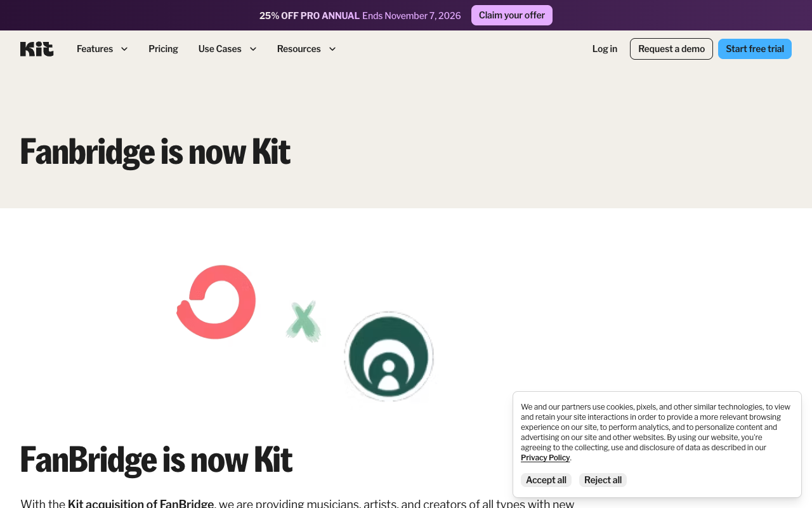Open the Resources menu label
This screenshot has width=812, height=508.
point(299,49)
